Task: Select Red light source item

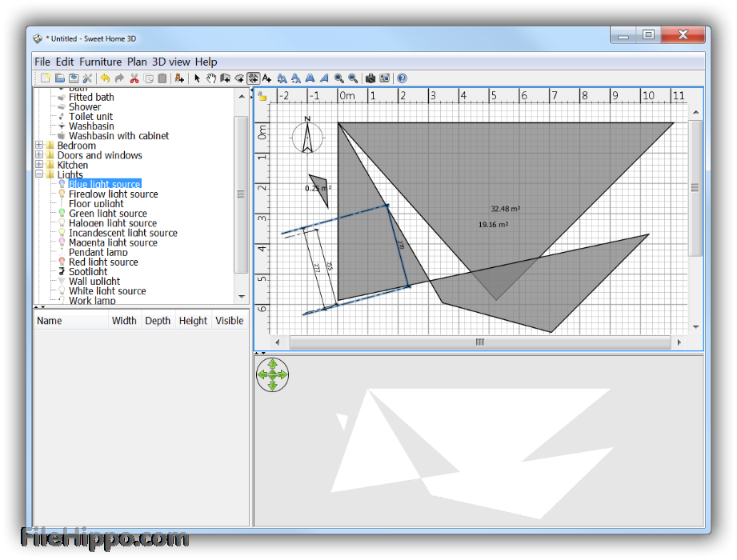Action: tap(103, 262)
